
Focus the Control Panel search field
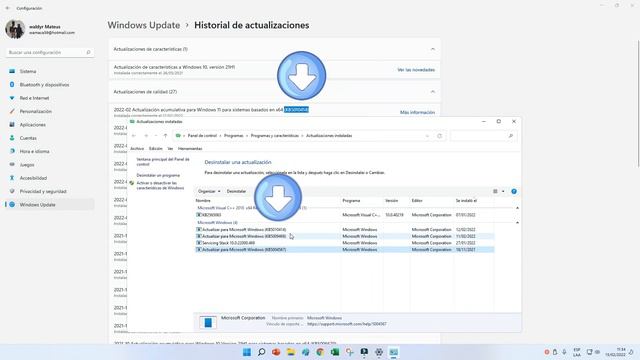483,136
